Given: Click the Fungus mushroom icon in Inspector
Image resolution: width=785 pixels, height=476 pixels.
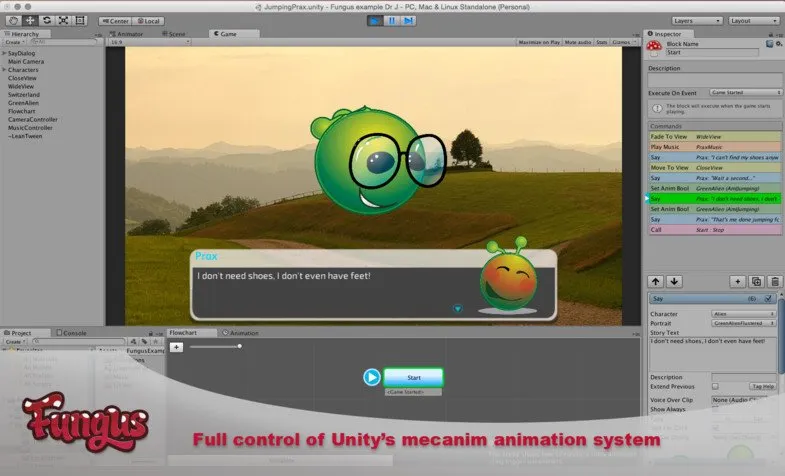Looking at the screenshot, I should tap(654, 46).
